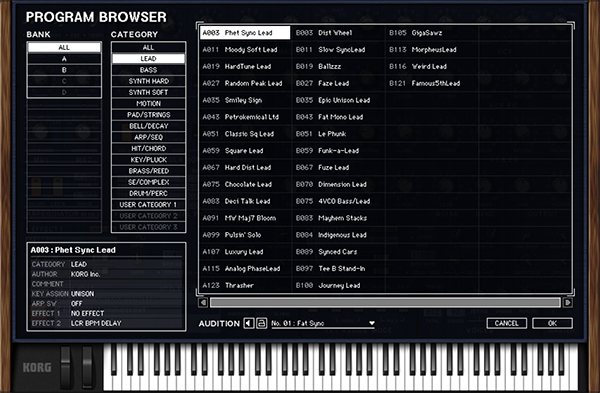Select program A043 Petrokemical Ltd

coord(245,117)
